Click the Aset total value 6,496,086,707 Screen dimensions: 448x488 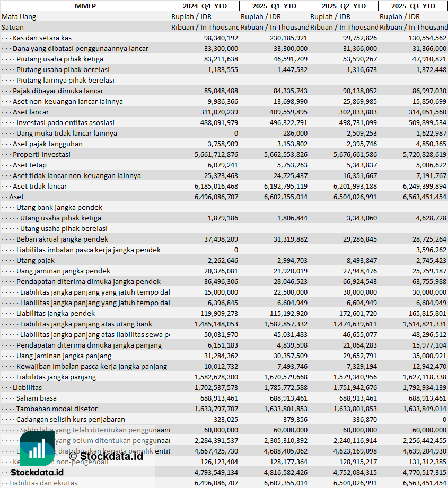pyautogui.click(x=216, y=197)
